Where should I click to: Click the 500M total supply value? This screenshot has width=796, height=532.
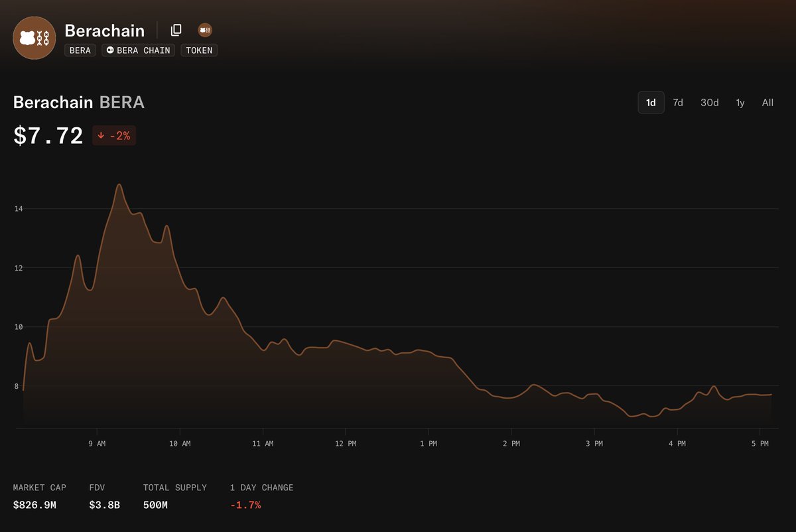coord(155,505)
